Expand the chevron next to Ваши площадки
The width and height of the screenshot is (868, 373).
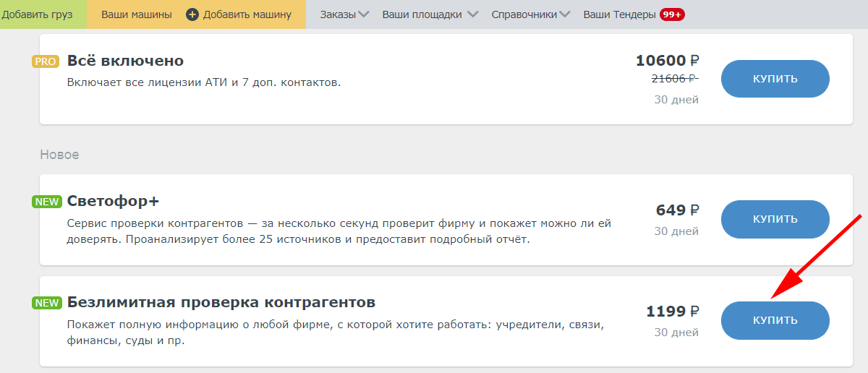click(473, 14)
